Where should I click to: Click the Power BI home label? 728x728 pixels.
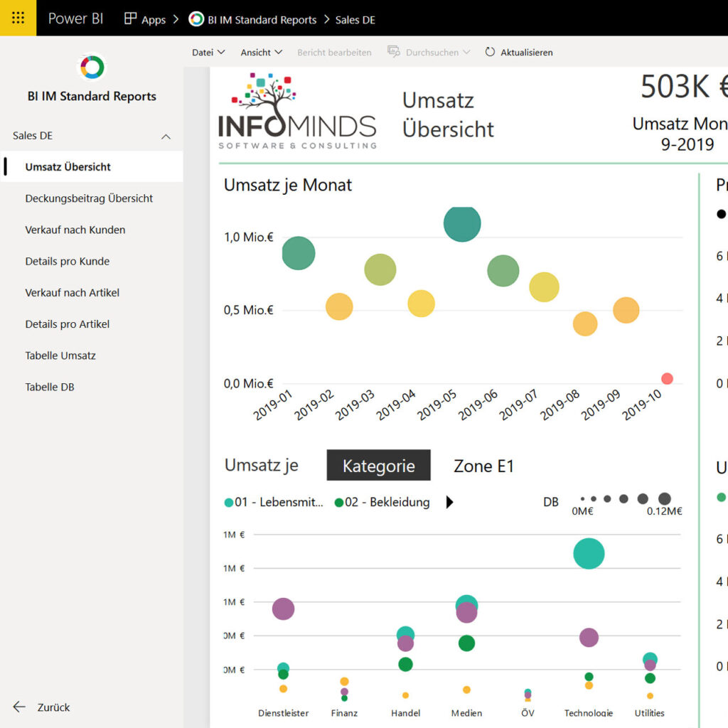click(x=75, y=18)
